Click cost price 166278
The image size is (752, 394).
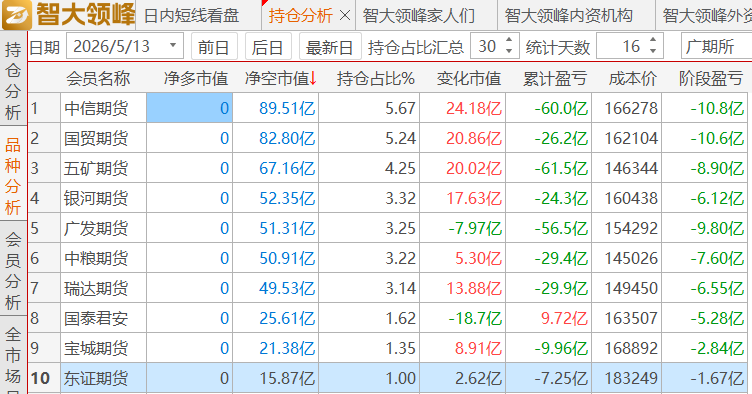click(627, 108)
